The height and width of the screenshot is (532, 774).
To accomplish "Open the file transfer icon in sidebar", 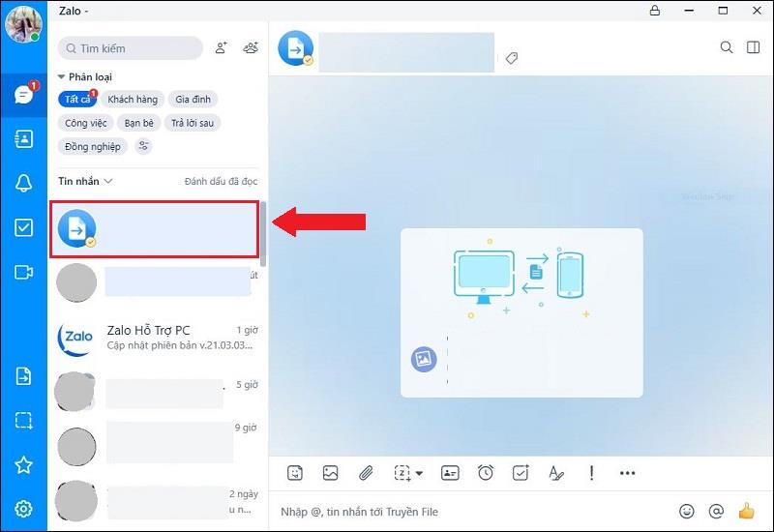I will pos(23,376).
